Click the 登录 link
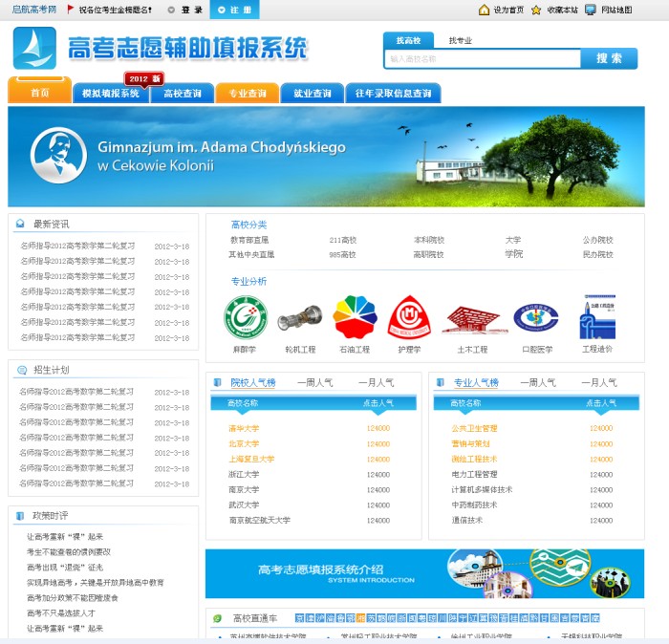Image resolution: width=669 pixels, height=644 pixels. pyautogui.click(x=191, y=10)
